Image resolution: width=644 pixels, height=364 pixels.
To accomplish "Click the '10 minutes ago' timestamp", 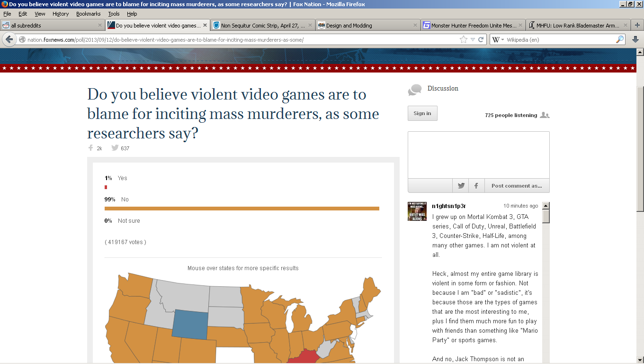I will coord(520,206).
